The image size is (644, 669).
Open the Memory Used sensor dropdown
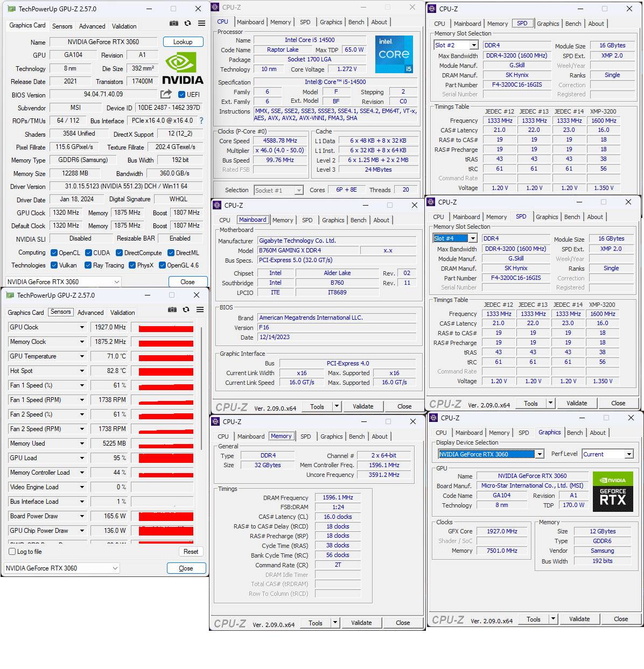82,443
